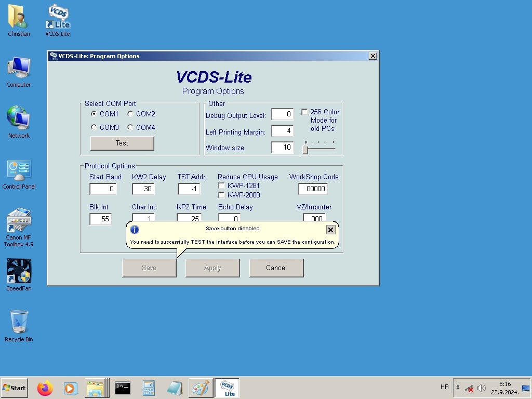Screen dimensions: 532x399
Task: Open the Recycle Bin icon
Action: [x=19, y=326]
